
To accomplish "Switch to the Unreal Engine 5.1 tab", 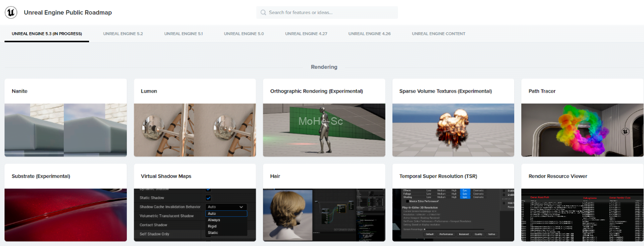I will [x=183, y=34].
